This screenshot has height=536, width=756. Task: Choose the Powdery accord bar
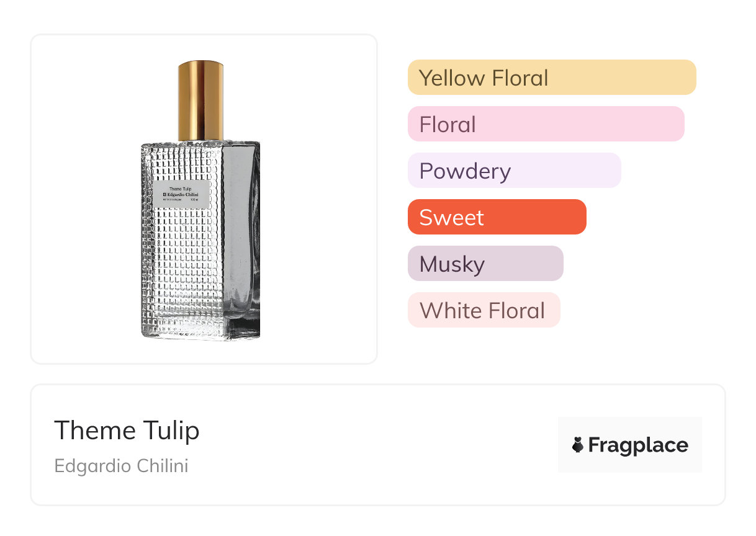point(514,171)
